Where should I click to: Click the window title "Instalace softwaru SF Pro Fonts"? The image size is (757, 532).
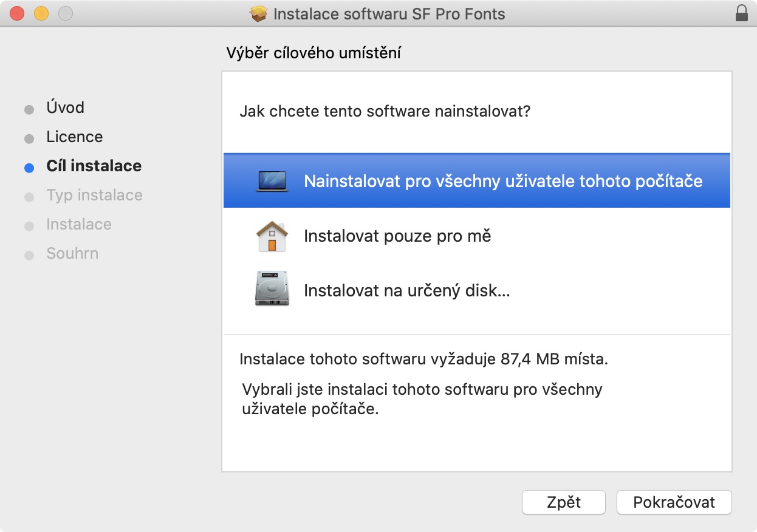[389, 14]
